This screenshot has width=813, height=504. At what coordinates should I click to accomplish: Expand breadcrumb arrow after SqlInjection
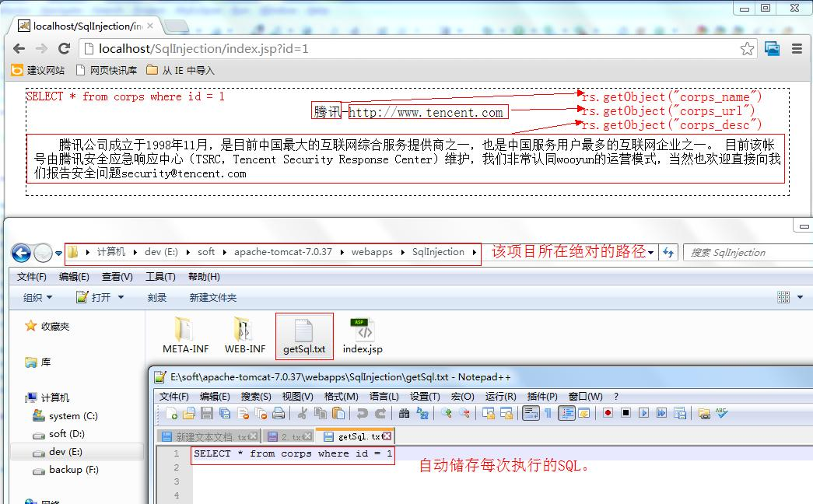(474, 252)
